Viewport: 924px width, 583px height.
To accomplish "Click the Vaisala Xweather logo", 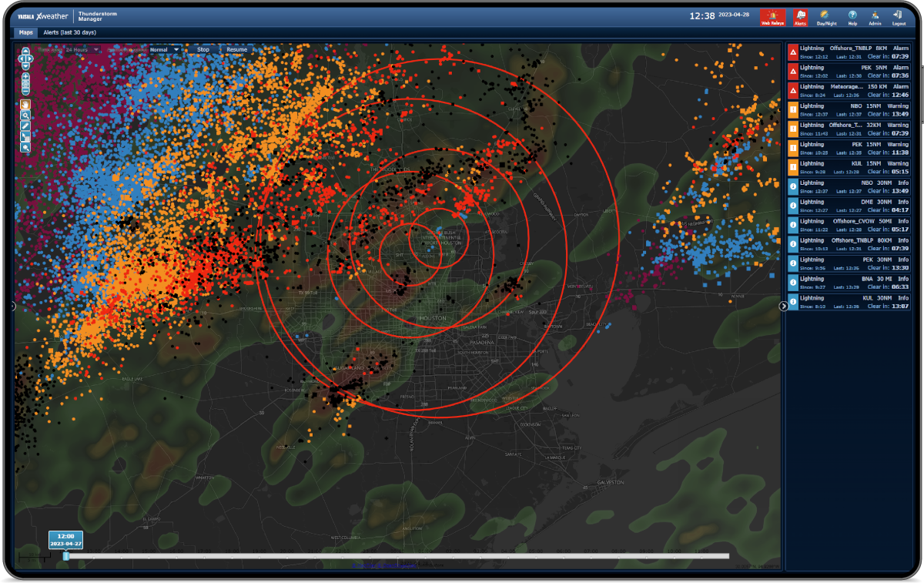I will click(x=43, y=15).
